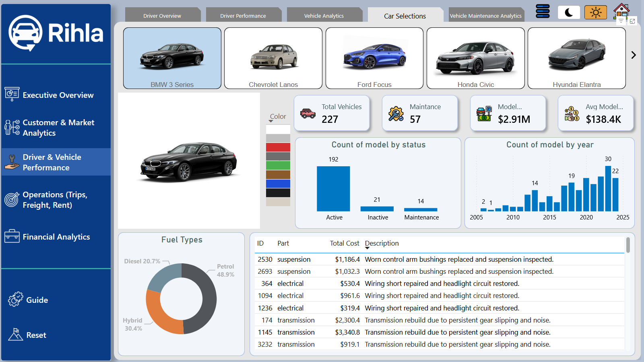The height and width of the screenshot is (362, 644).
Task: Open Vehicle Maintenance Analytics tab
Action: click(x=486, y=16)
